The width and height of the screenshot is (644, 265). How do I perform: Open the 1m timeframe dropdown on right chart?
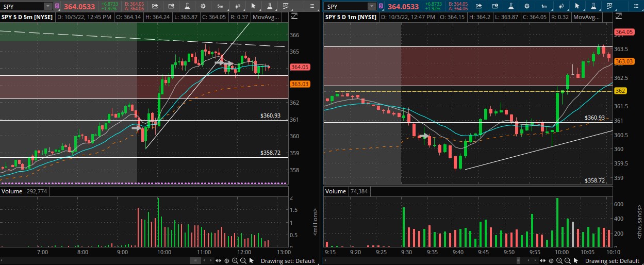543,6
